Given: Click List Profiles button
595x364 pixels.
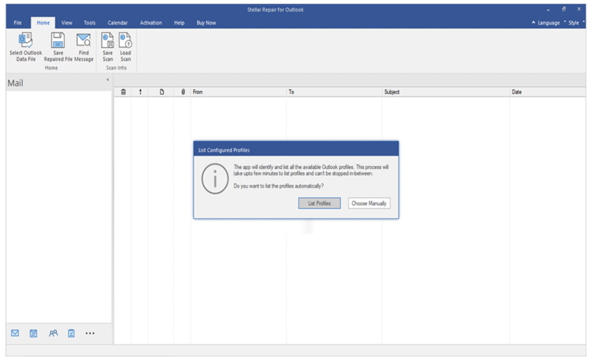Looking at the screenshot, I should pyautogui.click(x=319, y=203).
